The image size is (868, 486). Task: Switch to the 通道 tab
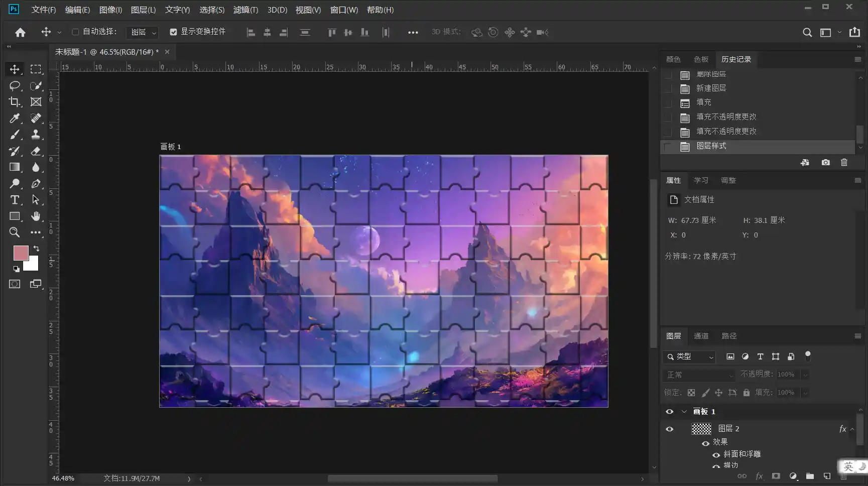(701, 336)
